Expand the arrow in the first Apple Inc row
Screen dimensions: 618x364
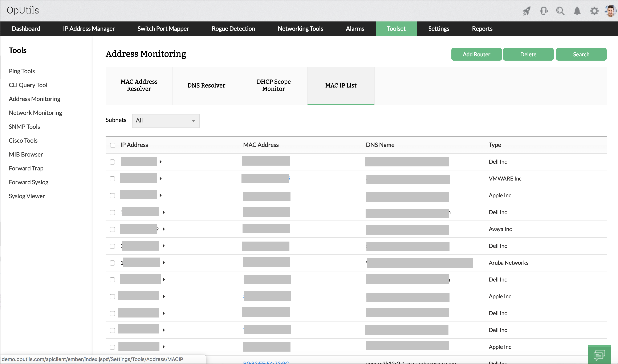160,195
